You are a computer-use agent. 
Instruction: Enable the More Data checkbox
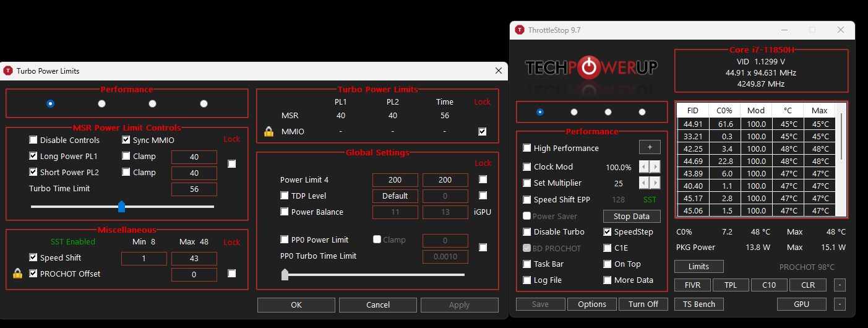(x=608, y=280)
